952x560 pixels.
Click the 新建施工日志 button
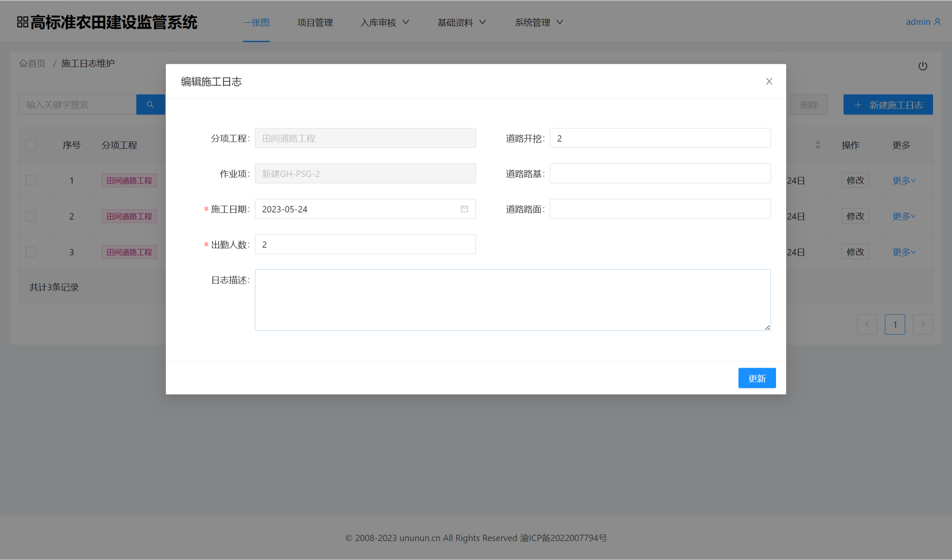click(x=888, y=105)
